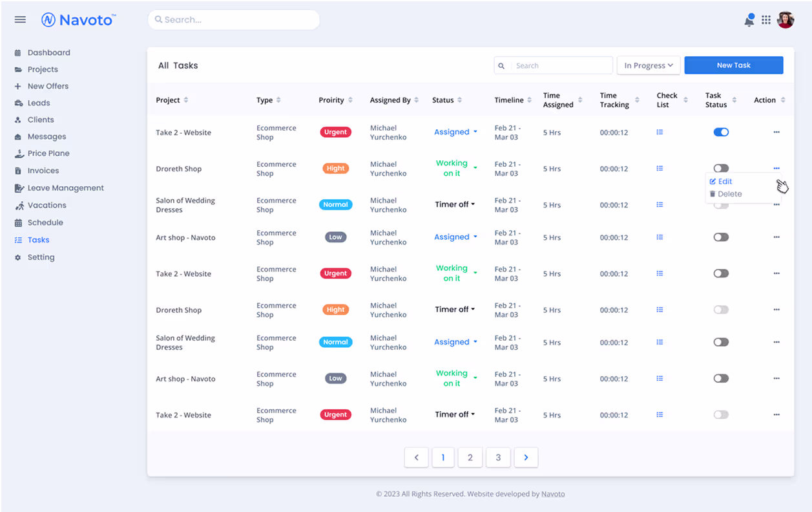The width and height of the screenshot is (812, 512).
Task: Go to previous page arrow
Action: pyautogui.click(x=416, y=458)
